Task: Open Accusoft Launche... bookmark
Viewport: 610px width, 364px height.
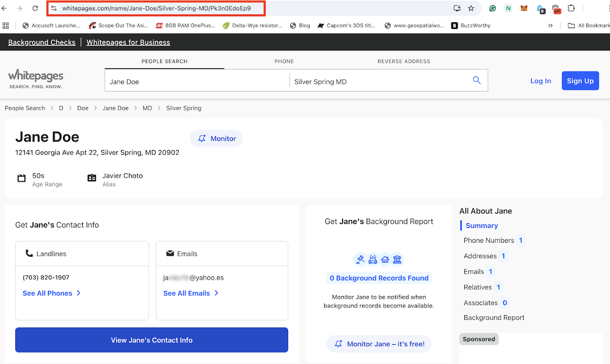Action: point(51,26)
